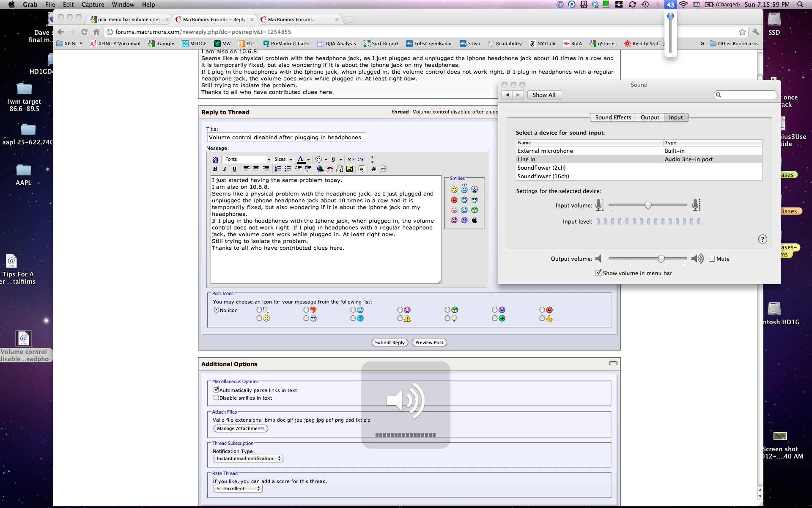Open the Time Machine menu bar icon

(645, 4)
